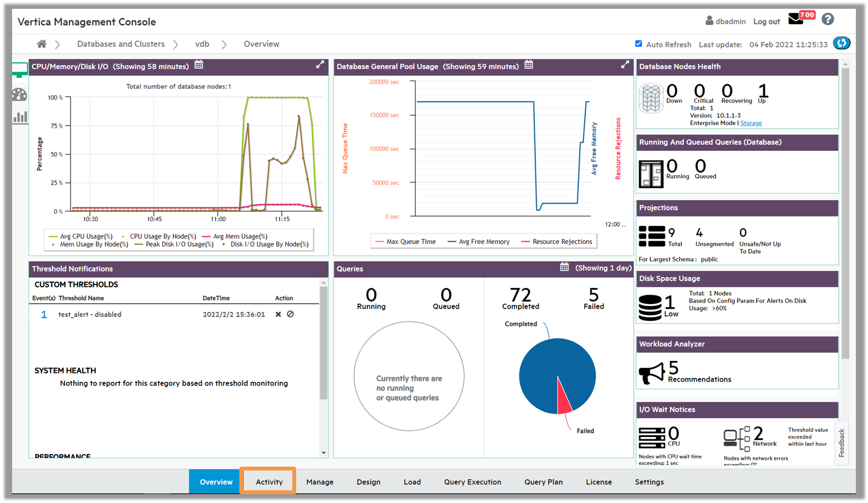
Task: Toggle the Auto Refresh checkbox
Action: tap(639, 44)
